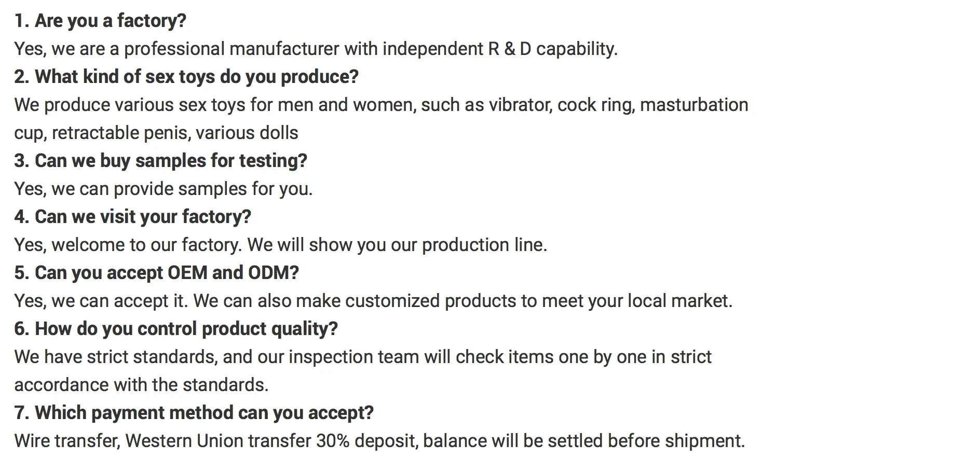Click the answer line starting "We produce various"
The height and width of the screenshot is (473, 980).
(x=381, y=105)
